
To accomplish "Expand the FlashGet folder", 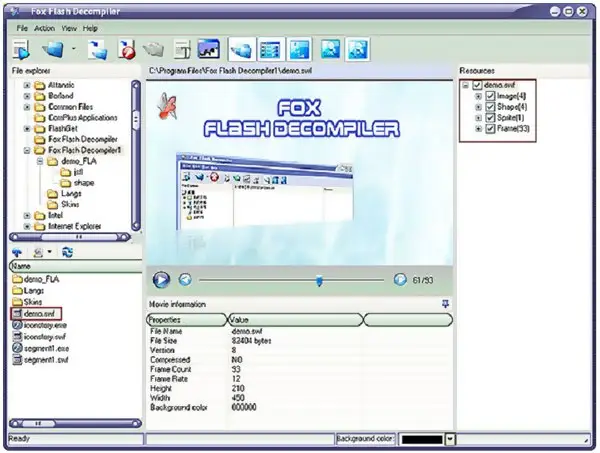I will (x=27, y=129).
